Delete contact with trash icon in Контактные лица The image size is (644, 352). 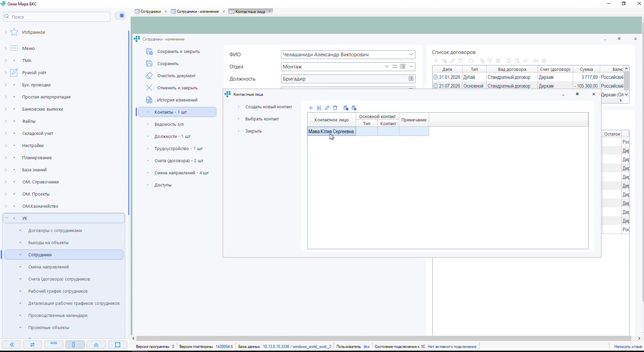[x=335, y=108]
